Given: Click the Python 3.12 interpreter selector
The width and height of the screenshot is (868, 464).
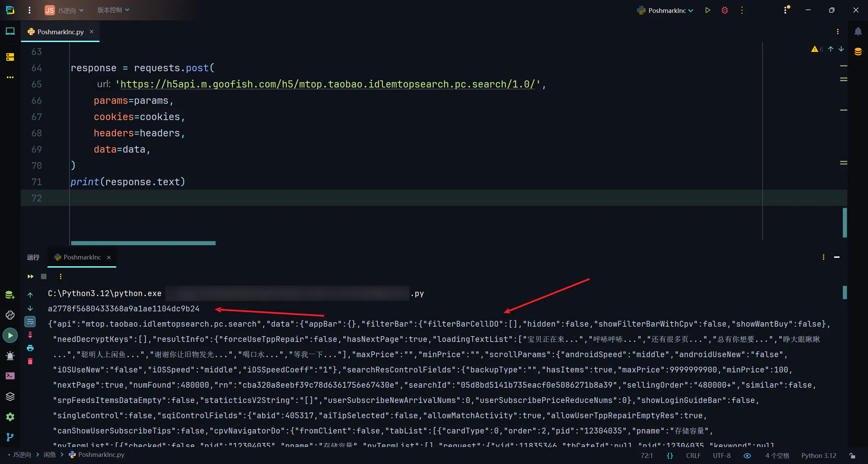Looking at the screenshot, I should click(818, 455).
